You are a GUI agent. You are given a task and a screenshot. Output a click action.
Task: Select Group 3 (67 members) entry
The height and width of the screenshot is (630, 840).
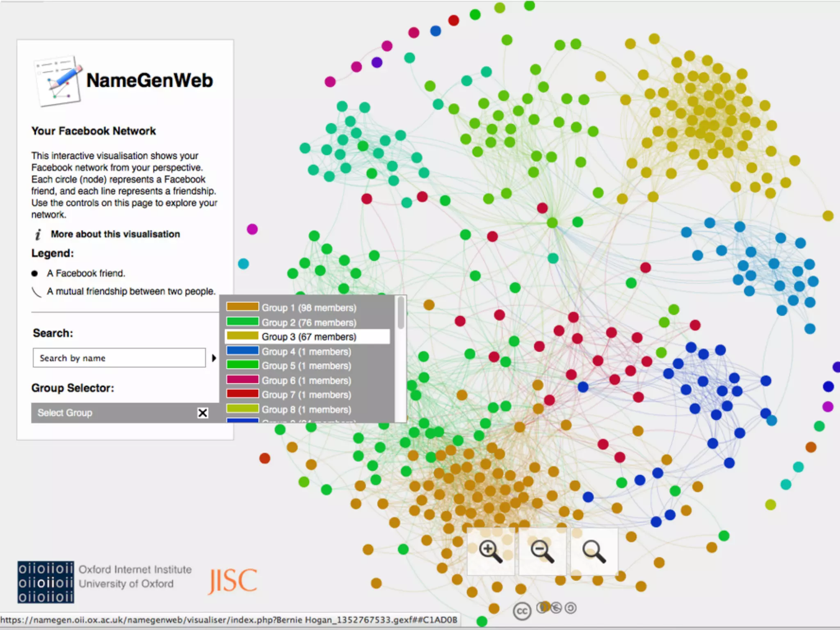(309, 337)
